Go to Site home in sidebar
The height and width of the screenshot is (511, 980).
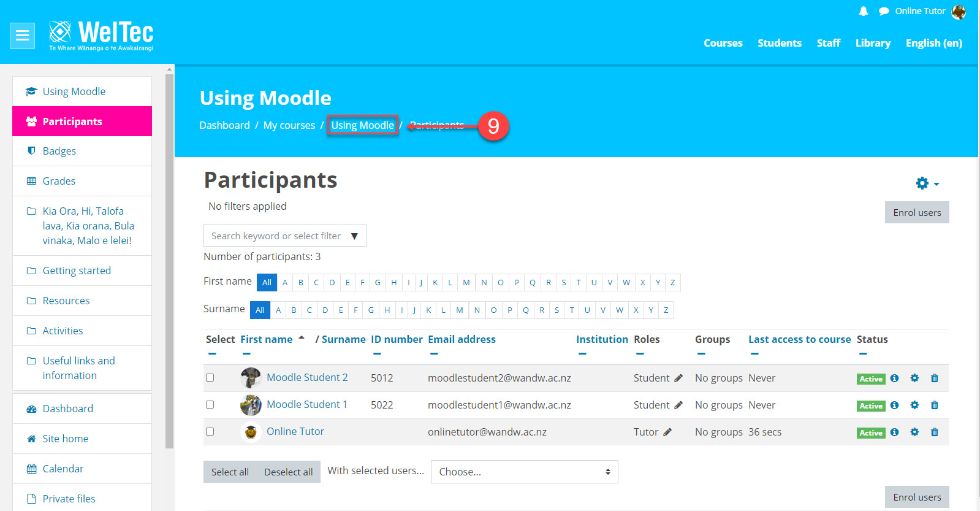point(82,439)
